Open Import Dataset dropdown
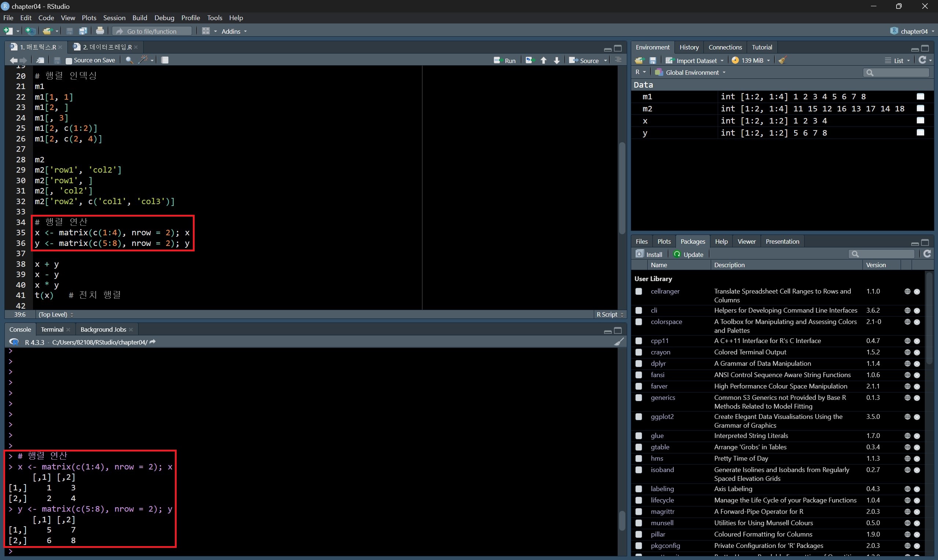Image resolution: width=938 pixels, height=560 pixels. click(x=695, y=60)
